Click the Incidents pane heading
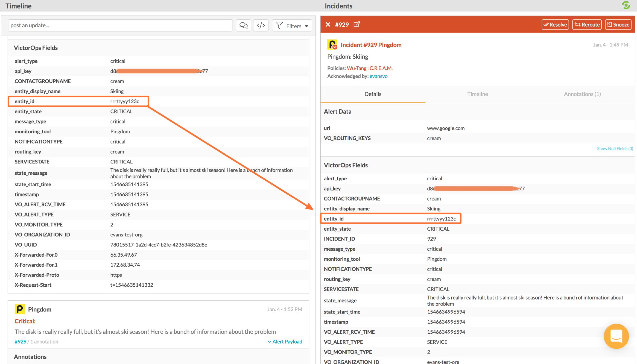The height and width of the screenshot is (364, 637). (x=338, y=6)
